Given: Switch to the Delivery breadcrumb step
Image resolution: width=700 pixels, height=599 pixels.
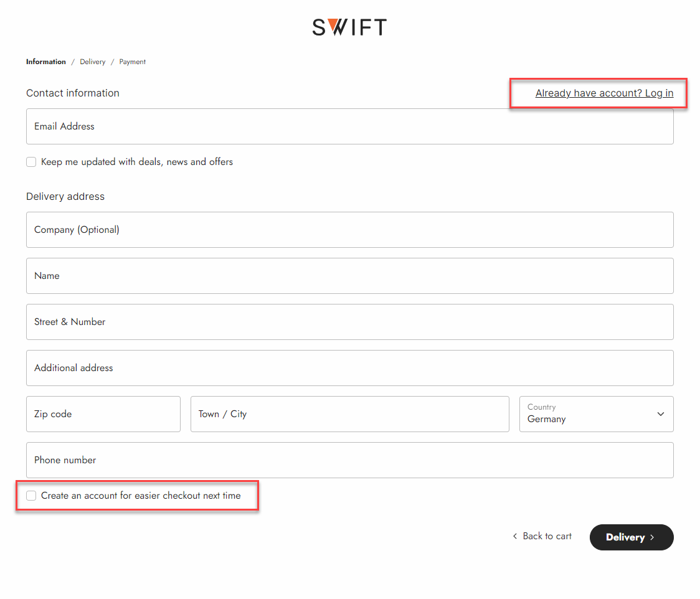Looking at the screenshot, I should click(93, 62).
